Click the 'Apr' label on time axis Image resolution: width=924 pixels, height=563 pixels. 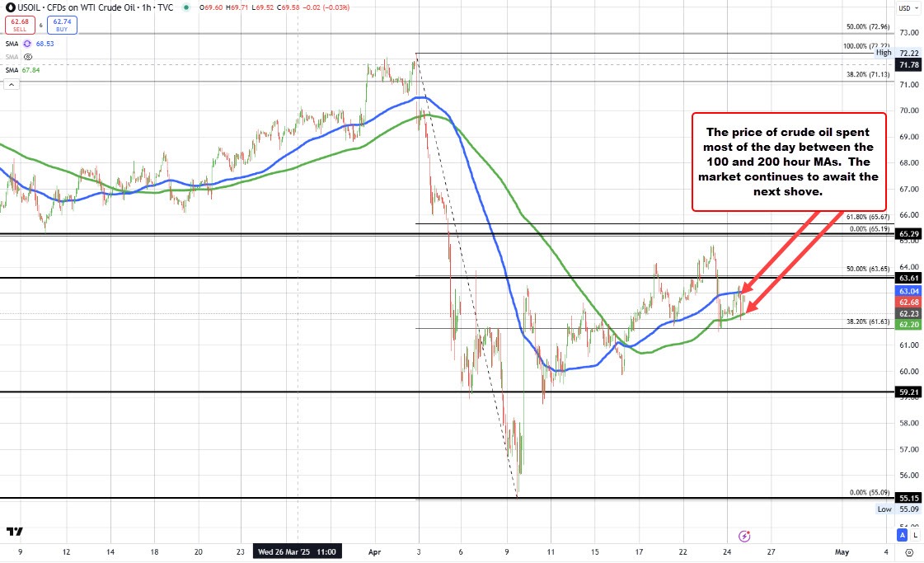(374, 552)
